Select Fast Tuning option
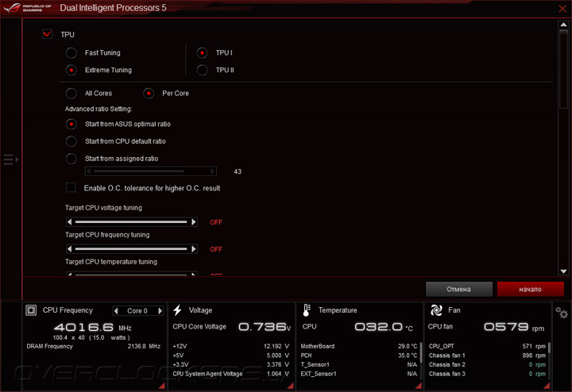This screenshot has width=572, height=392. (71, 53)
